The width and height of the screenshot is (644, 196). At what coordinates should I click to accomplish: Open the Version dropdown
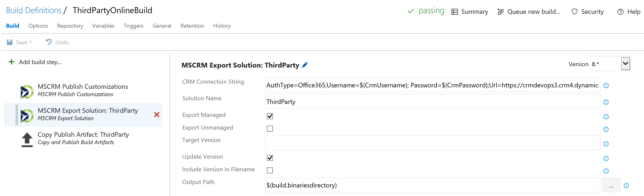pyautogui.click(x=625, y=64)
